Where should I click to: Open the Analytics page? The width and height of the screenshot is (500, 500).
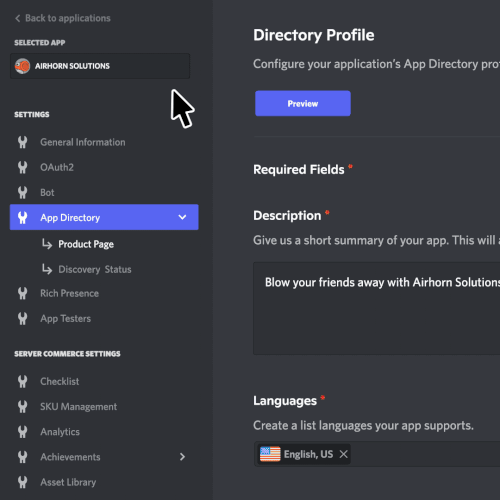click(x=60, y=432)
